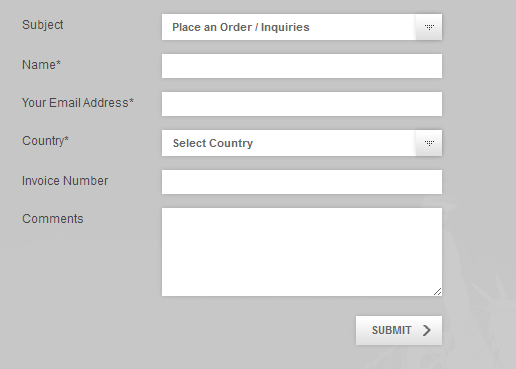The width and height of the screenshot is (516, 369).
Task: Click into the Your Email Address field
Action: pos(302,104)
